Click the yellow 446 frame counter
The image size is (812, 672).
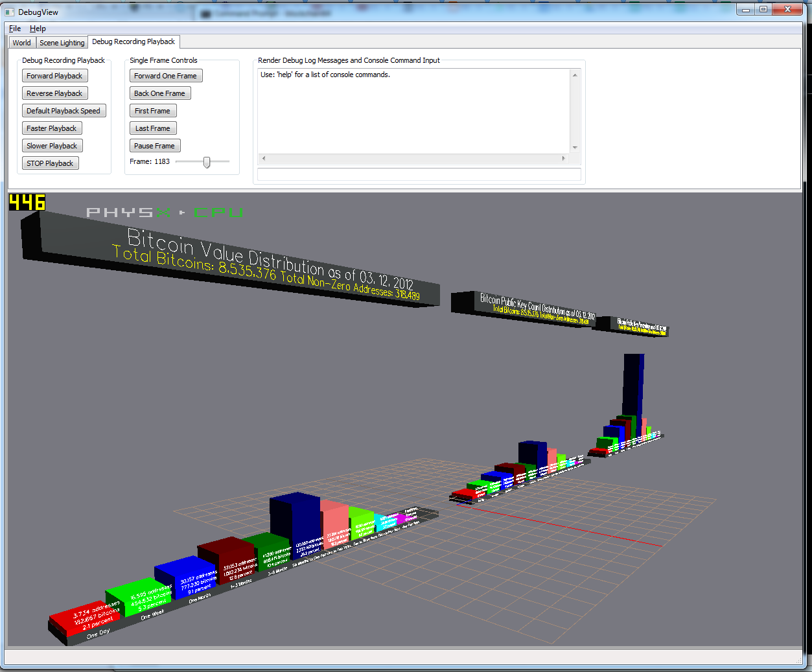27,203
